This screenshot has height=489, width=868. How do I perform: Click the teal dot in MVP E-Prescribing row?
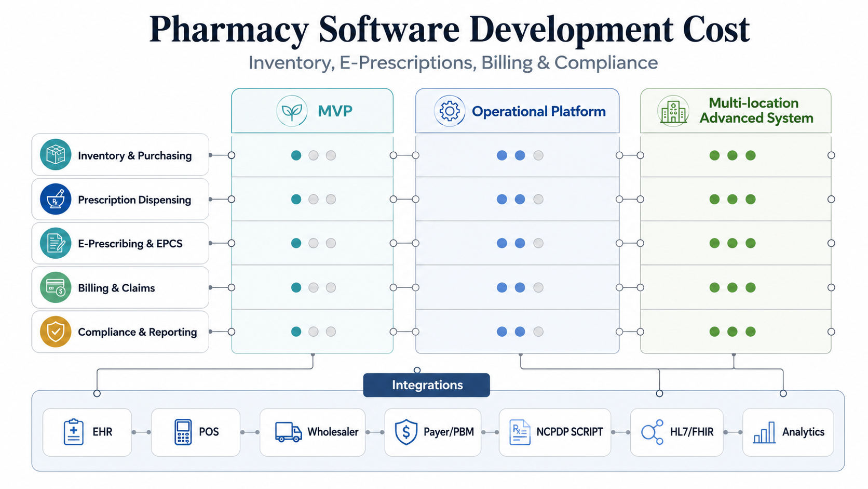[x=296, y=243]
